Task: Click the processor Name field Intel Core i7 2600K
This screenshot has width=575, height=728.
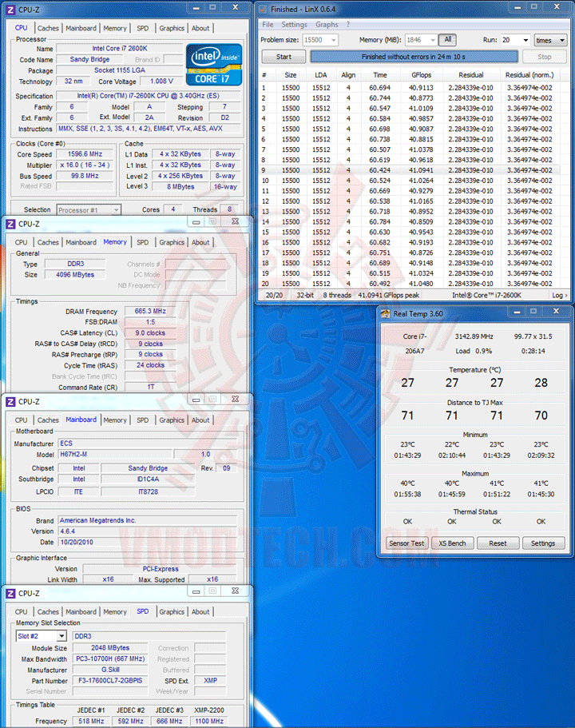Action: (x=120, y=48)
